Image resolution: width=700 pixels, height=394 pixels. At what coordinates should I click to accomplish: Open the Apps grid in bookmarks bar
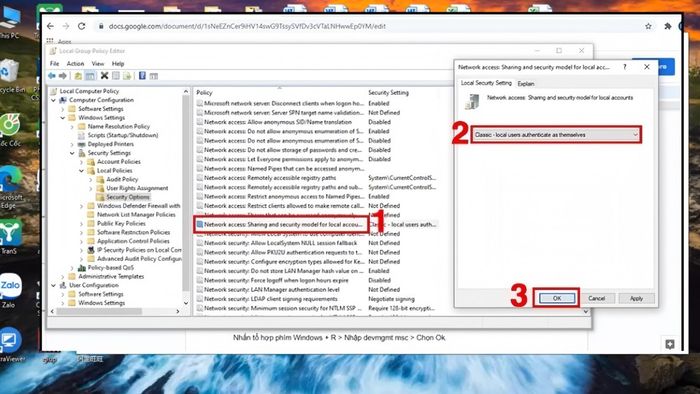[x=50, y=41]
